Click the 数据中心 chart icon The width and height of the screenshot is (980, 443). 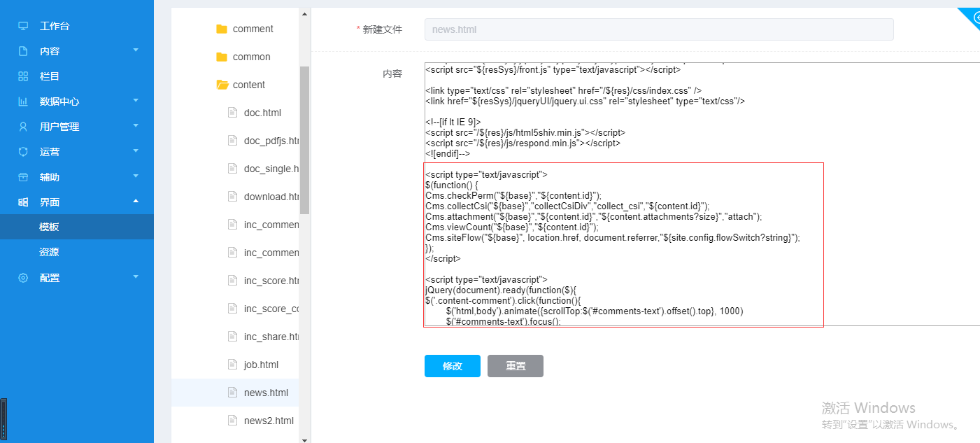coord(23,101)
